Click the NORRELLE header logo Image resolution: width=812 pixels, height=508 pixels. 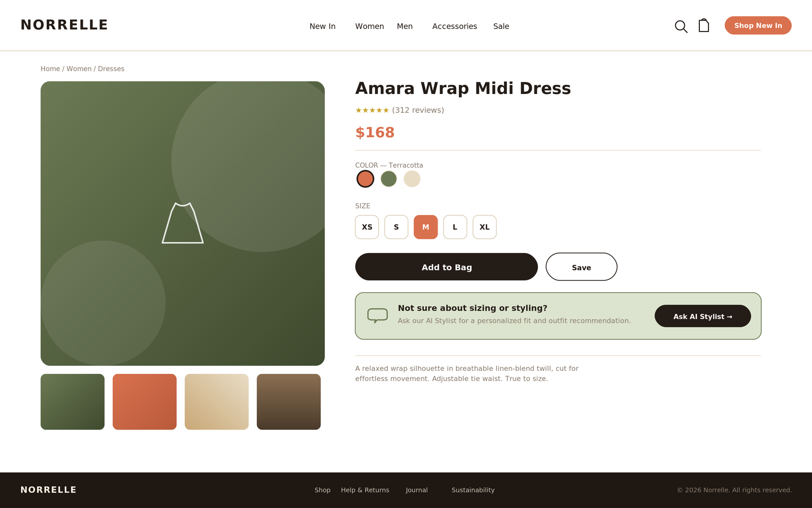click(64, 25)
